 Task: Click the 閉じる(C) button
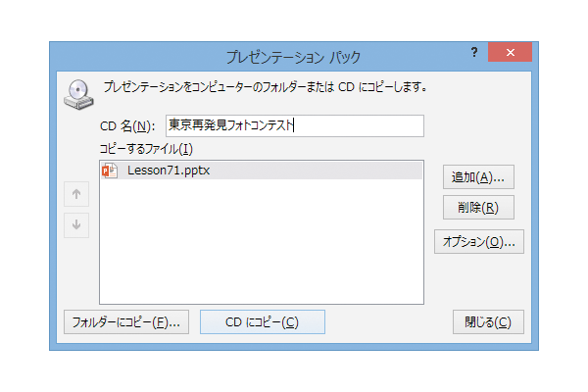[488, 322]
